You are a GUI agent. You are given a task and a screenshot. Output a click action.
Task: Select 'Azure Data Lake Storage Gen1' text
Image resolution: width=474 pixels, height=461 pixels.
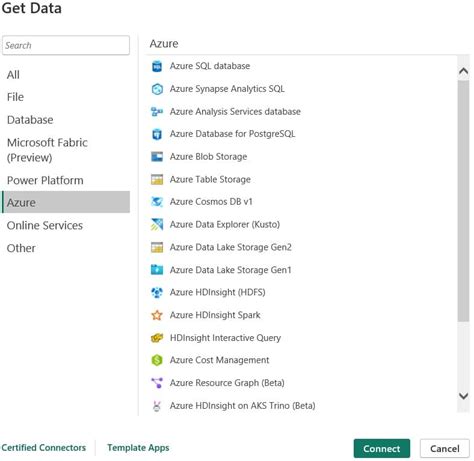[x=231, y=270]
